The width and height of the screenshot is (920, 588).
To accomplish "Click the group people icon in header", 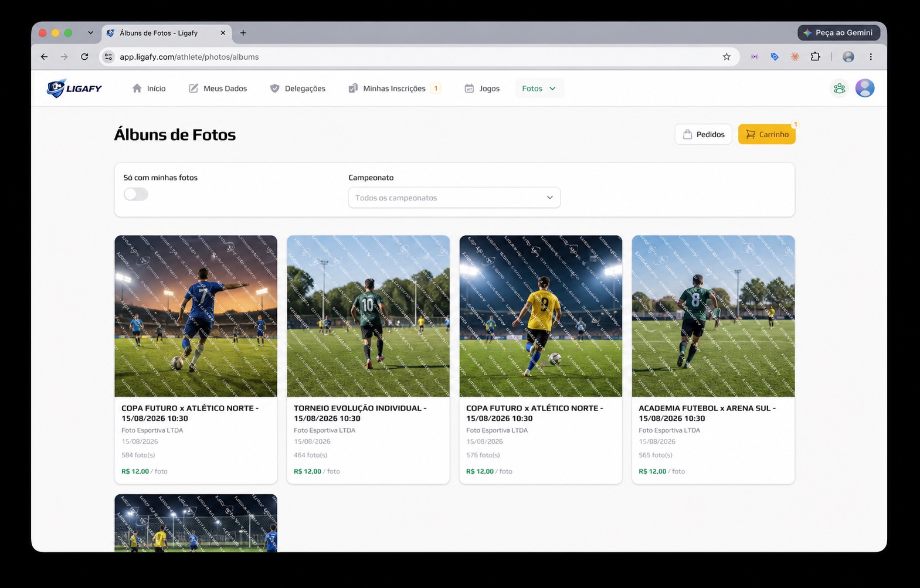I will point(839,88).
